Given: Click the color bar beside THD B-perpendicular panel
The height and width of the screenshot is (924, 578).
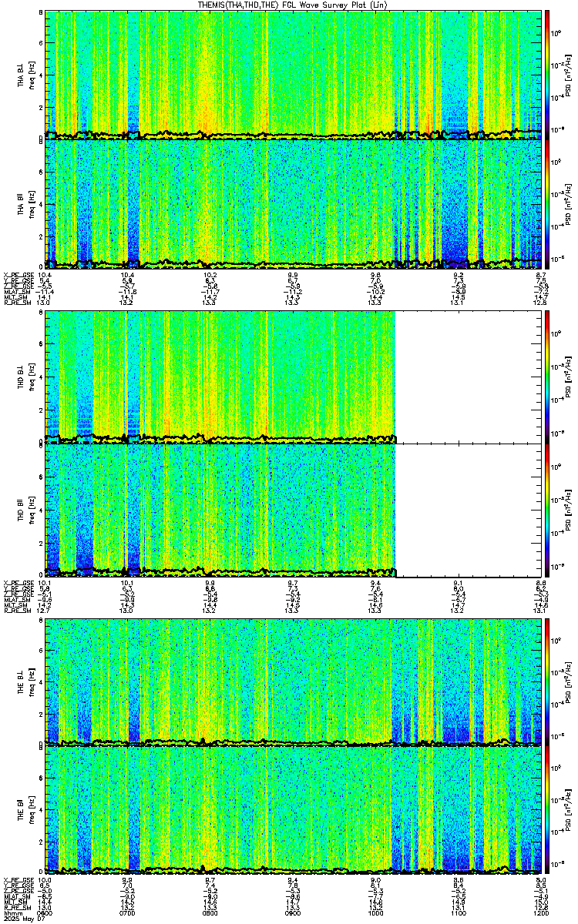Looking at the screenshot, I should tap(547, 376).
